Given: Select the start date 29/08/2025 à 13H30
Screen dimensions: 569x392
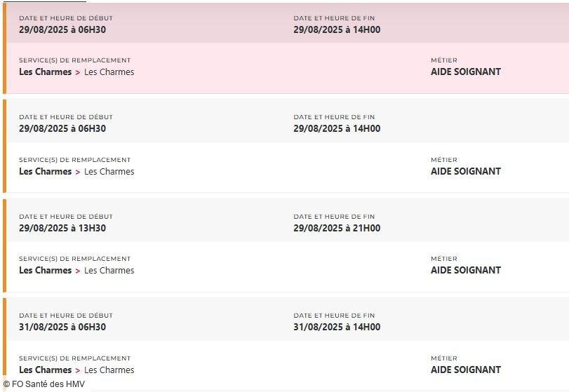Looking at the screenshot, I should 62,228.
